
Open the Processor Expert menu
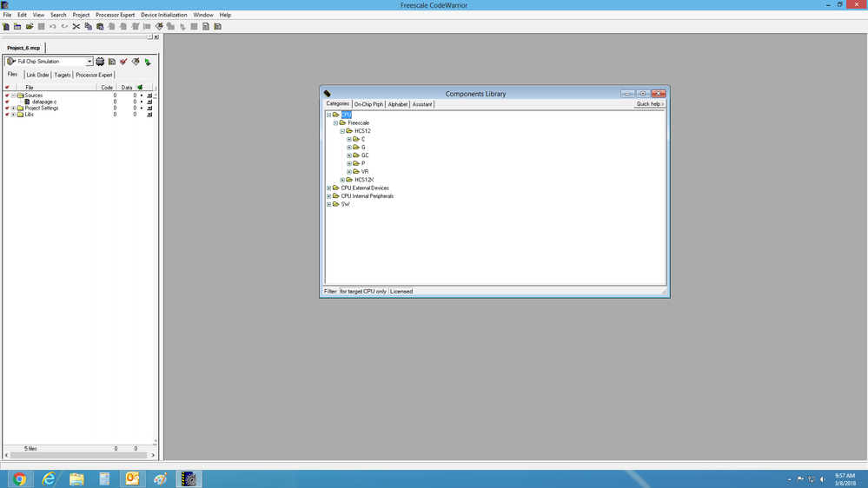point(116,15)
